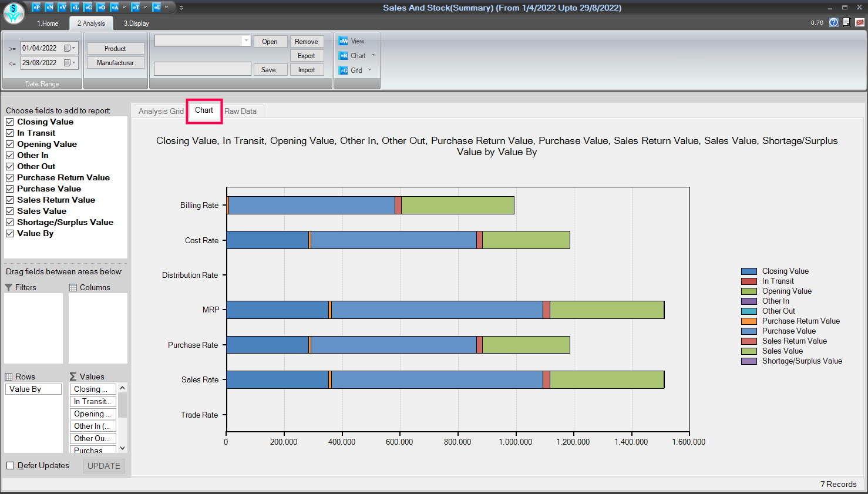Select the Chart tab
Image resolution: width=868 pixels, height=494 pixels.
coord(204,110)
